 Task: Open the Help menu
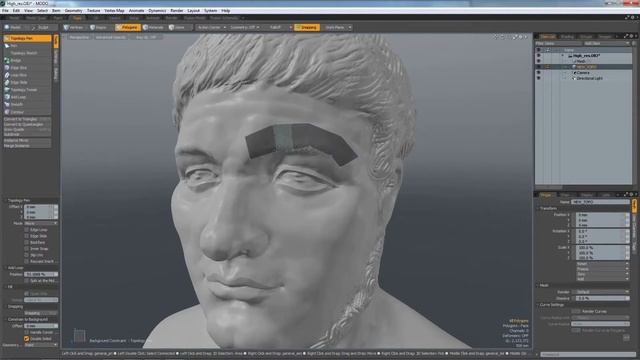point(226,11)
